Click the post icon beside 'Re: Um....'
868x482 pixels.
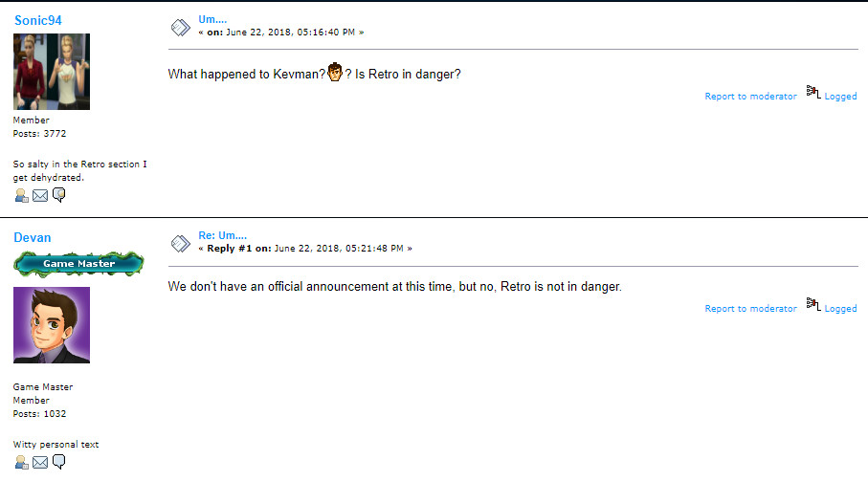[x=181, y=244]
